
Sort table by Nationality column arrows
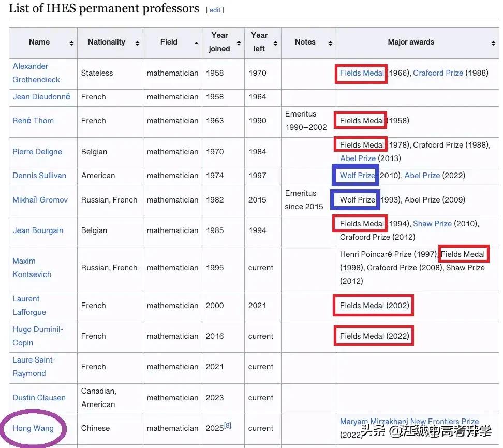pos(137,43)
